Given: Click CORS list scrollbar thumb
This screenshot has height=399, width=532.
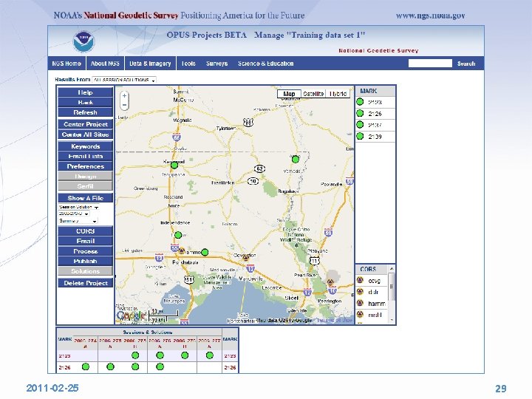Looking at the screenshot, I should (x=392, y=287).
